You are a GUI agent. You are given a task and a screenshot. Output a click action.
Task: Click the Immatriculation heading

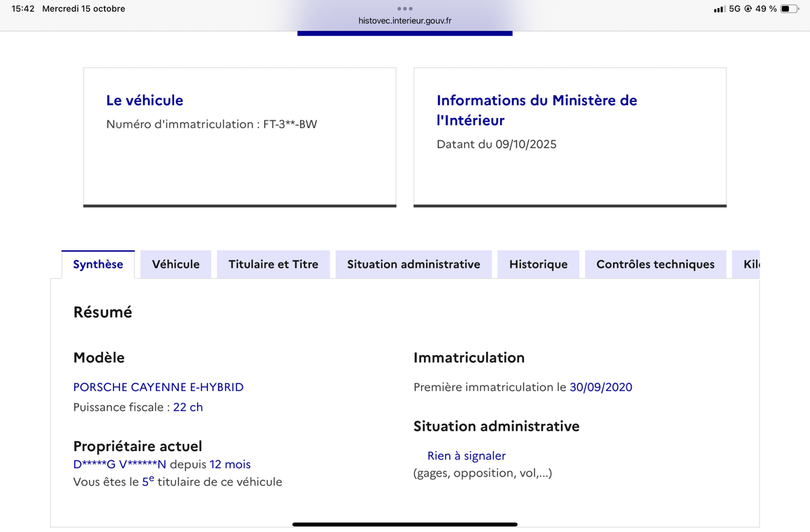pos(468,358)
